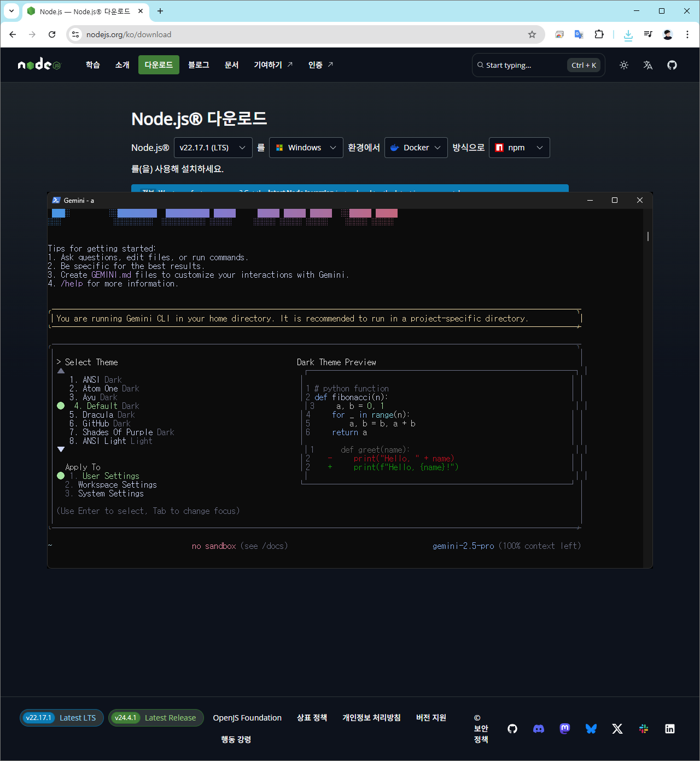700x761 pixels.
Task: Open the Mastodon icon in footer
Action: [x=565, y=729]
